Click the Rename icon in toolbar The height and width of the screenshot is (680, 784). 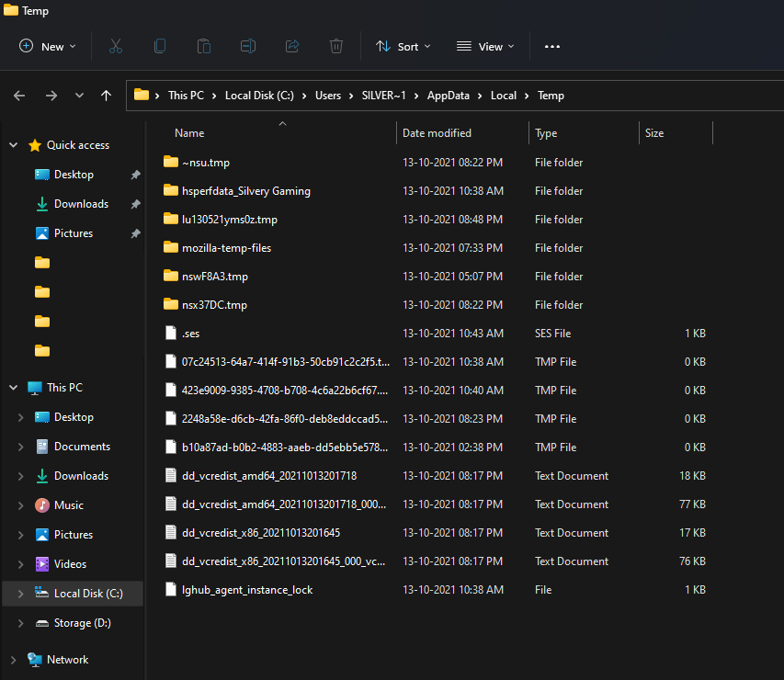(x=248, y=47)
